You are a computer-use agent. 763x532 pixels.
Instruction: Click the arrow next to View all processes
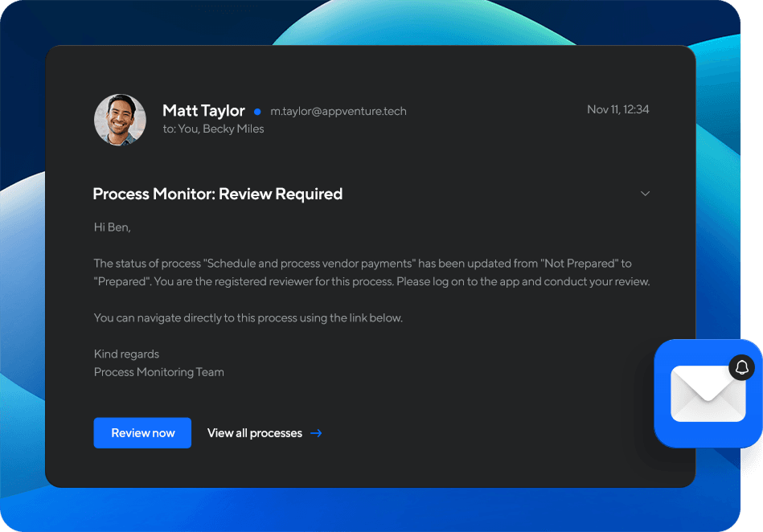(316, 433)
